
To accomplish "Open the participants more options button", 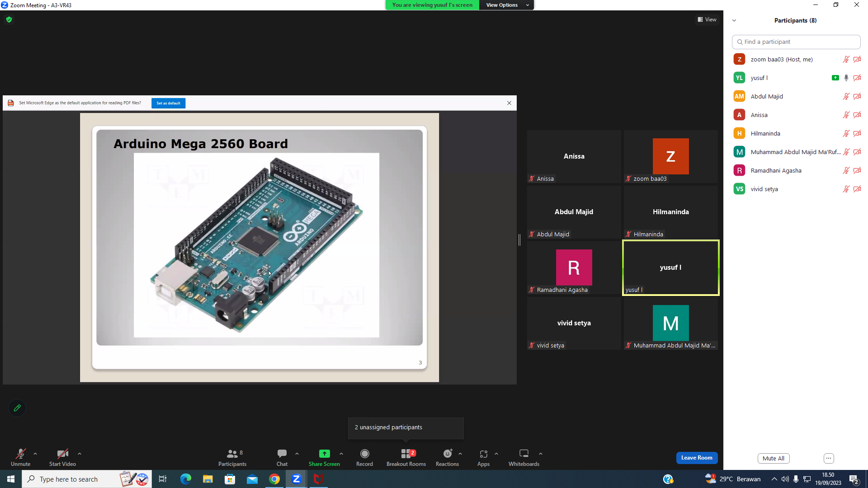I will pyautogui.click(x=829, y=458).
